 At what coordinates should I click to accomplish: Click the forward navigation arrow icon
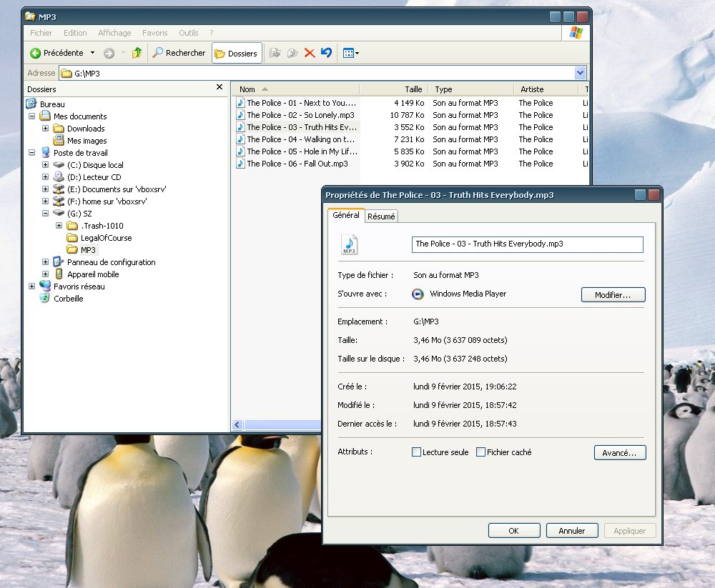109,54
